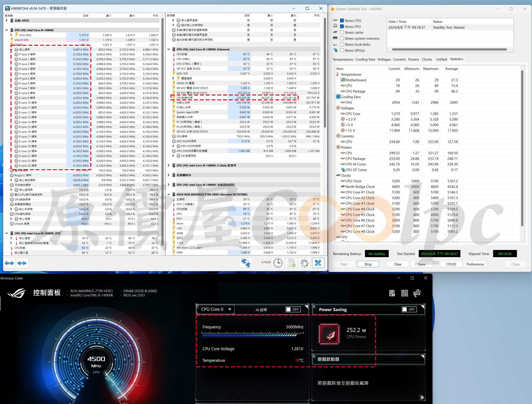Open Preferences button in AIDA64
Image resolution: width=532 pixels, height=404 pixels.
click(475, 264)
